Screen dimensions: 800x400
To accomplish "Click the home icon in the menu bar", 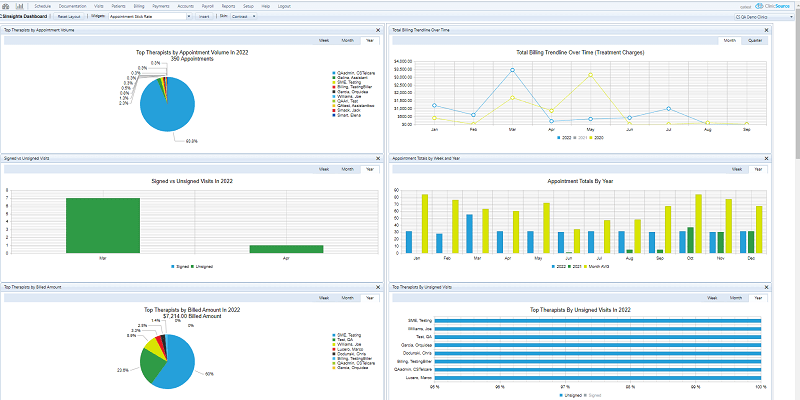I will tap(6, 6).
